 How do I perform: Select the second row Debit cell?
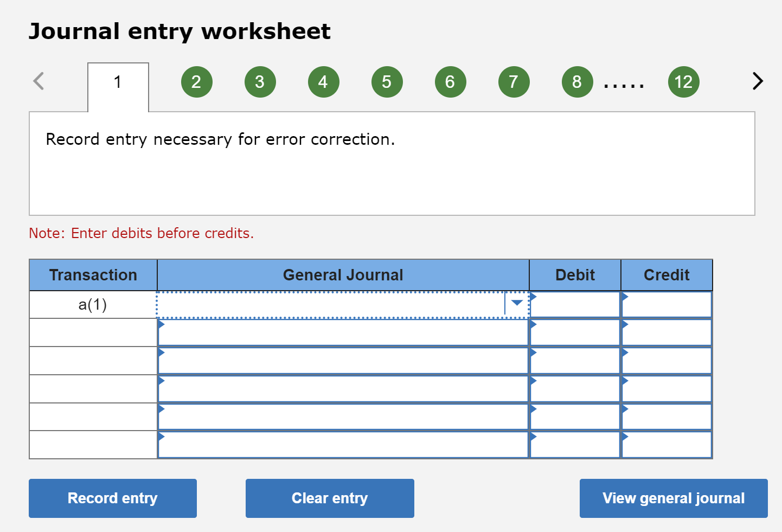[575, 332]
